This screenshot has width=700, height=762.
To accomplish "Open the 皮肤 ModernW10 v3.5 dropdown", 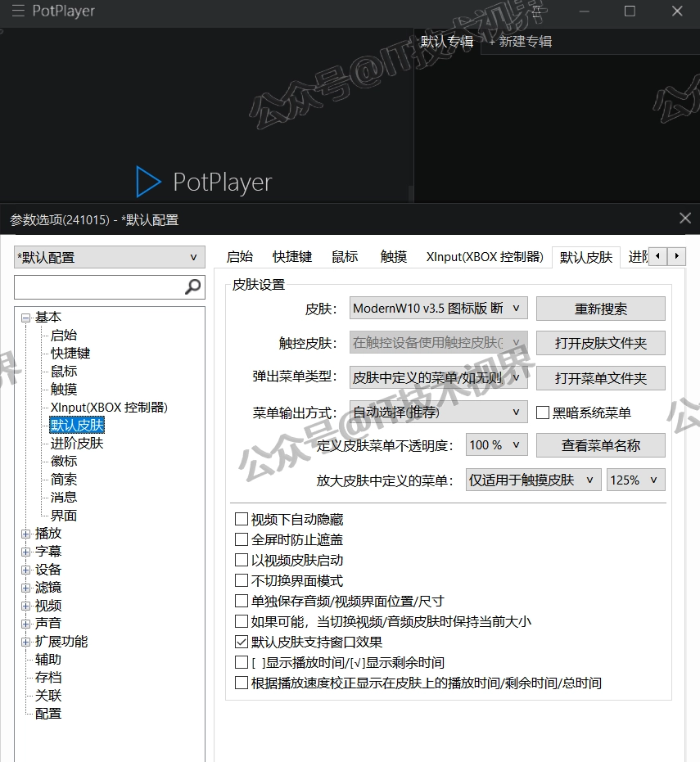I will click(439, 308).
